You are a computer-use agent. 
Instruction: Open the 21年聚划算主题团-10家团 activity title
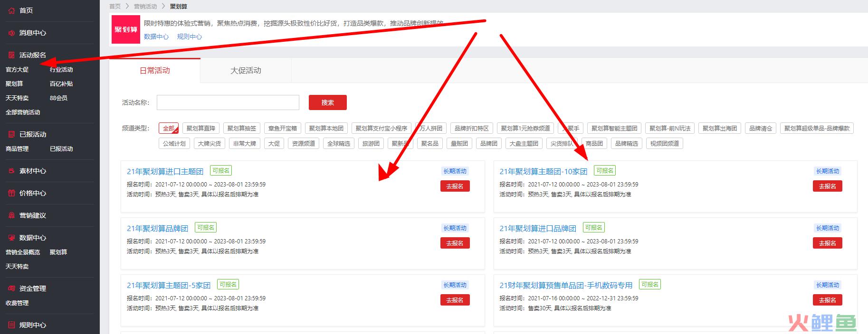544,171
